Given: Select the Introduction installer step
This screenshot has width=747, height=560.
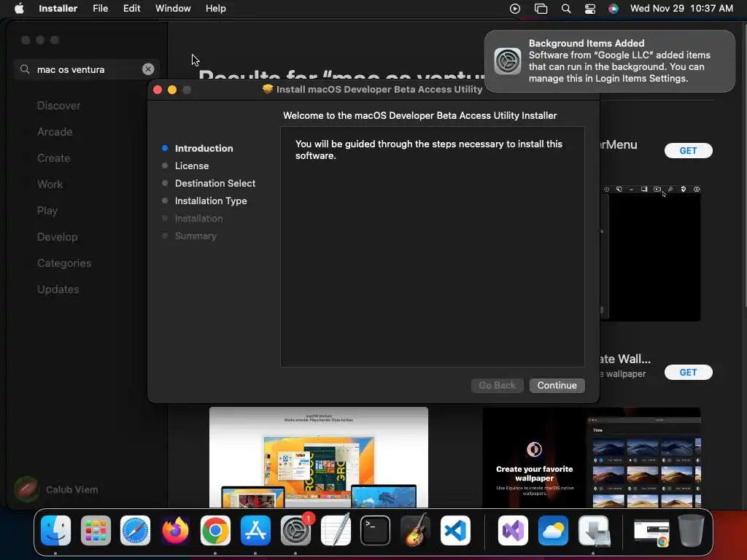Looking at the screenshot, I should point(204,148).
